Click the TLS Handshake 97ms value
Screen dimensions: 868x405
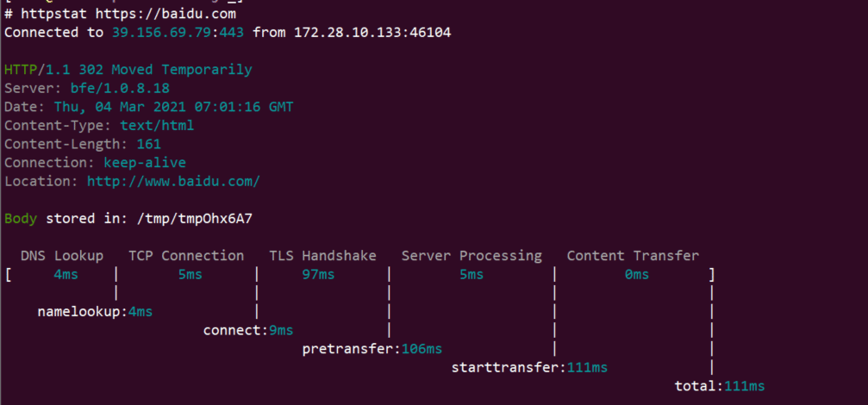(x=318, y=274)
